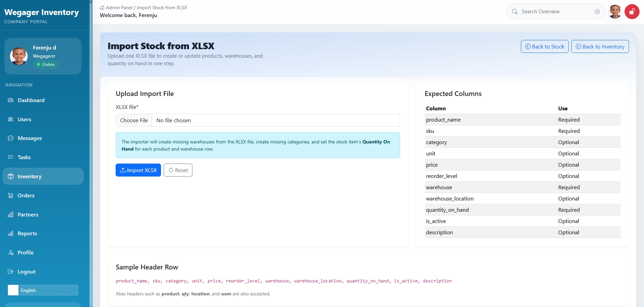Screen dimensions: 644x307
Task: Go to Users in the sidebar
Action: click(x=43, y=119)
